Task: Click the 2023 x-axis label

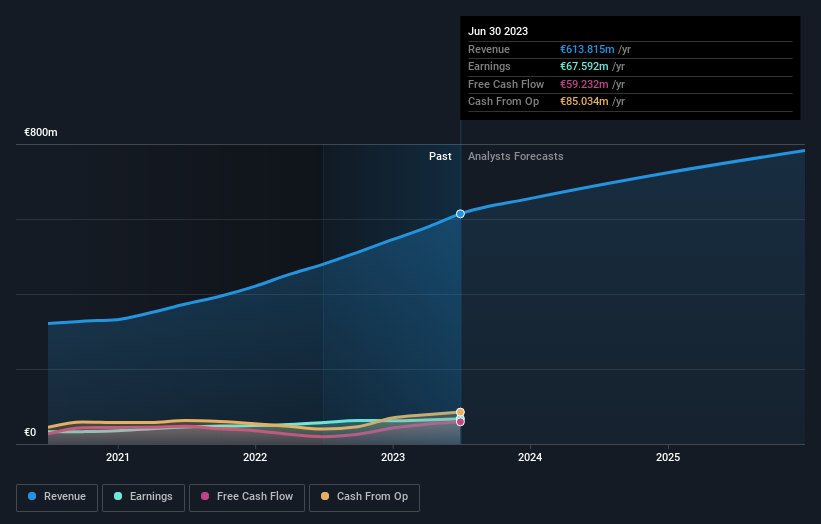Action: click(x=393, y=457)
